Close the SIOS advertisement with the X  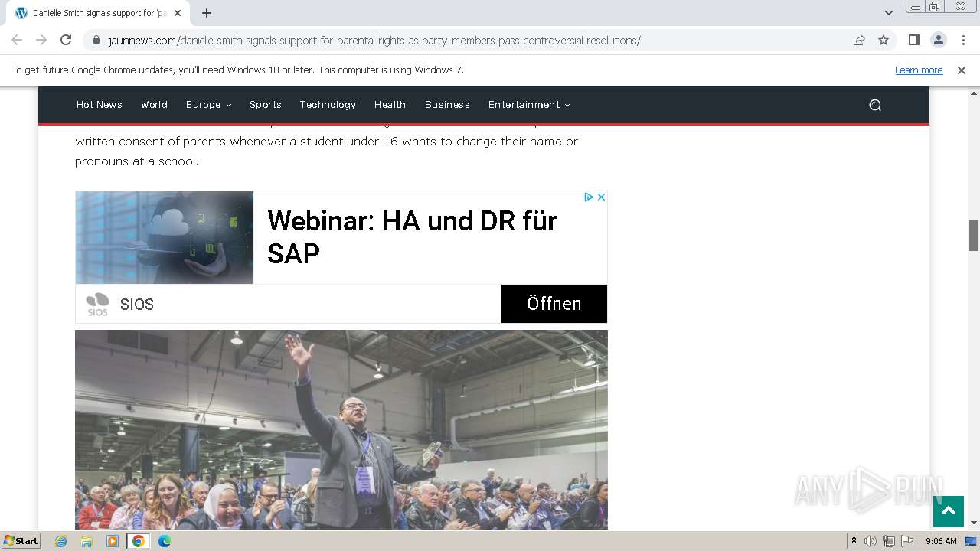[601, 197]
